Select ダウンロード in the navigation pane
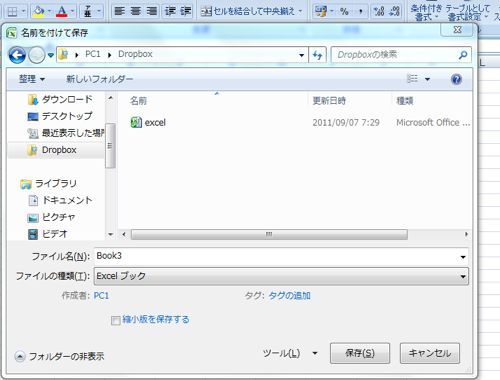This screenshot has width=500, height=380. point(61,99)
